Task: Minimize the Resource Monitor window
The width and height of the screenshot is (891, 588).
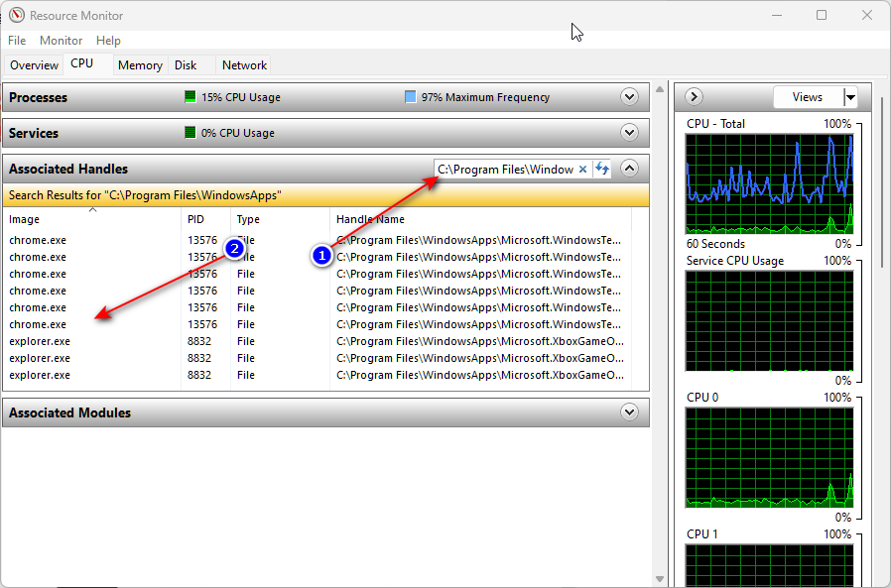Action: [777, 15]
